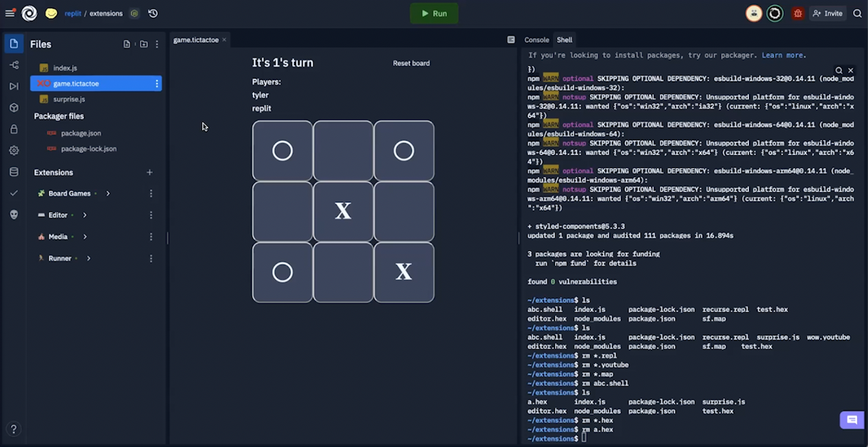Open options menu for Editor extension
This screenshot has width=868, height=447.
(x=151, y=215)
